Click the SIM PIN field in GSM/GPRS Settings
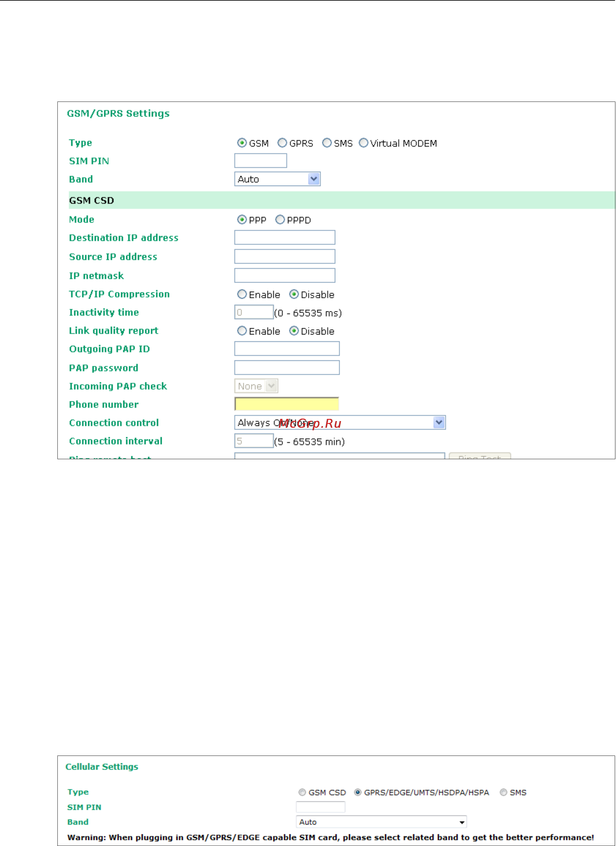616x846 pixels. [x=261, y=161]
